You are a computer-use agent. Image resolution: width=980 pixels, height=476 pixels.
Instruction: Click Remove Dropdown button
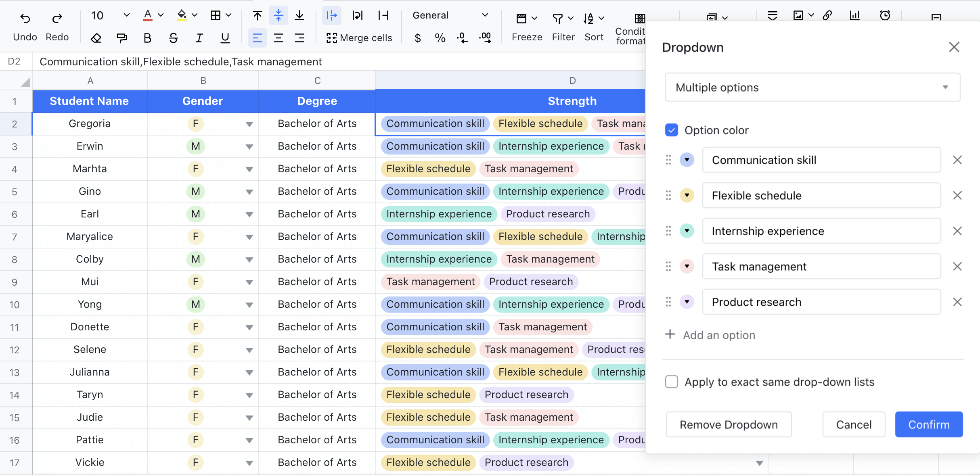(x=729, y=424)
